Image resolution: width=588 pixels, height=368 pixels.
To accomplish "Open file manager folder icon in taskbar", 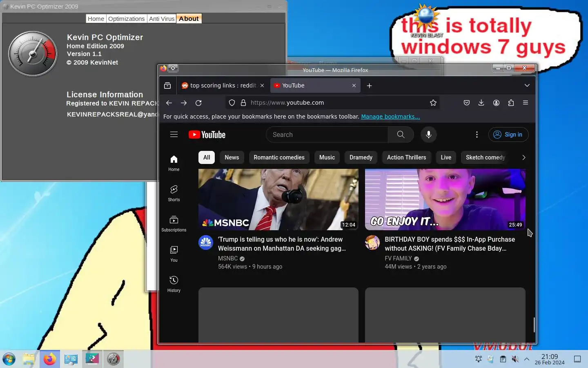I will [x=29, y=359].
